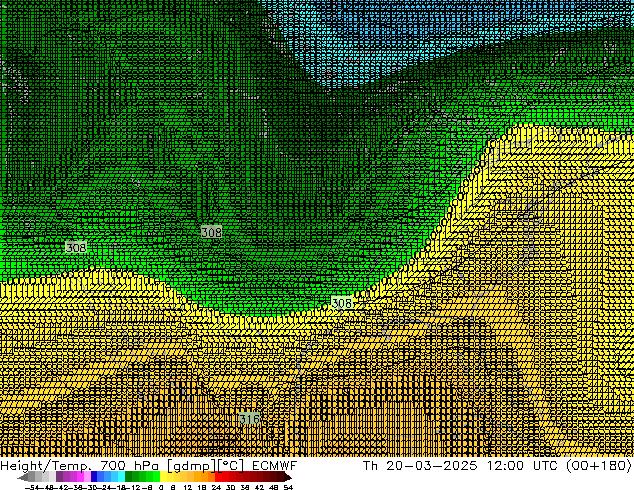This screenshot has height=490, width=634.
Task: Select the red legend swatch at 24
Action: pos(218,477)
